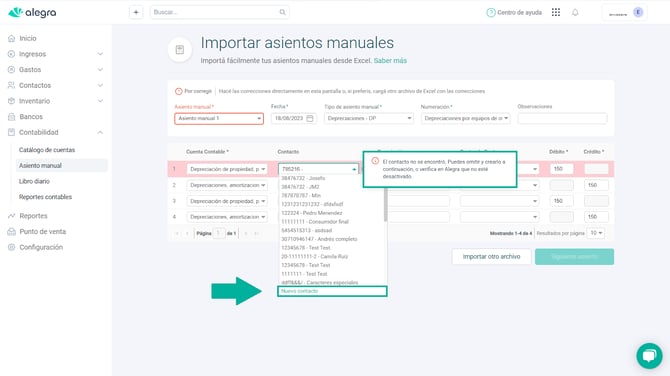Click the Observaciones input field

(562, 118)
